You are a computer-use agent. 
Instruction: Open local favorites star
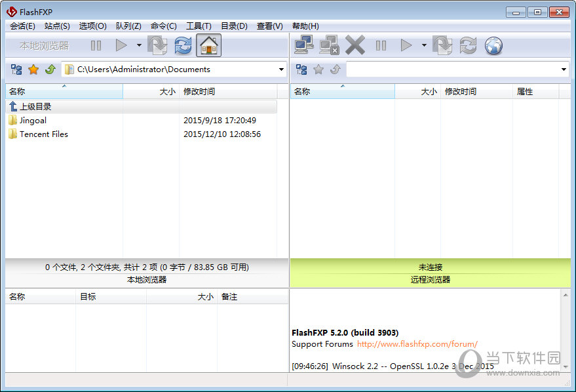[x=33, y=69]
